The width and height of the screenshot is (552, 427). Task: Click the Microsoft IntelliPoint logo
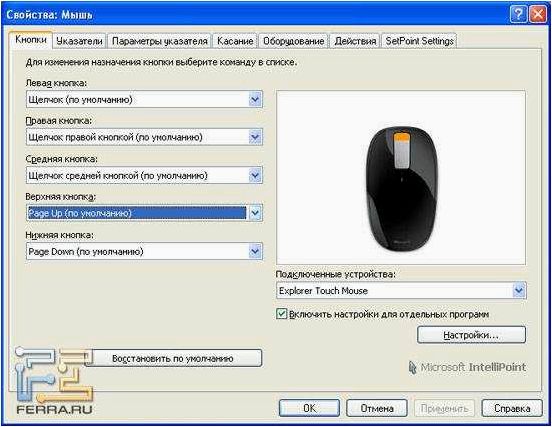468,367
